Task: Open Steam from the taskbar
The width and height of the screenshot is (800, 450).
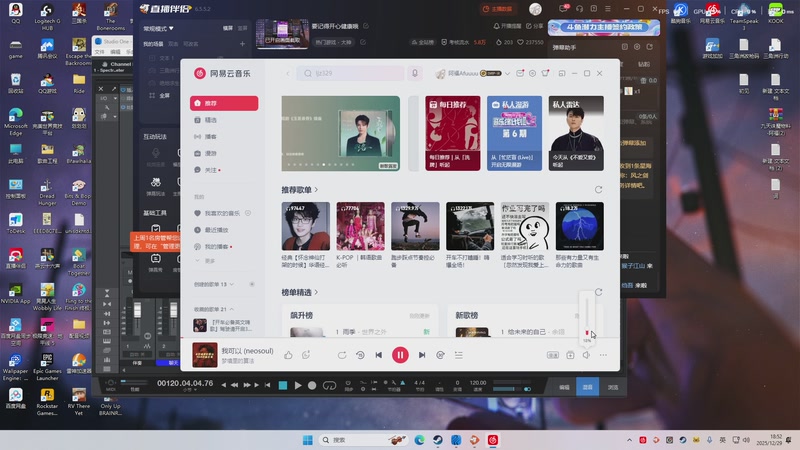Action: tap(438, 440)
